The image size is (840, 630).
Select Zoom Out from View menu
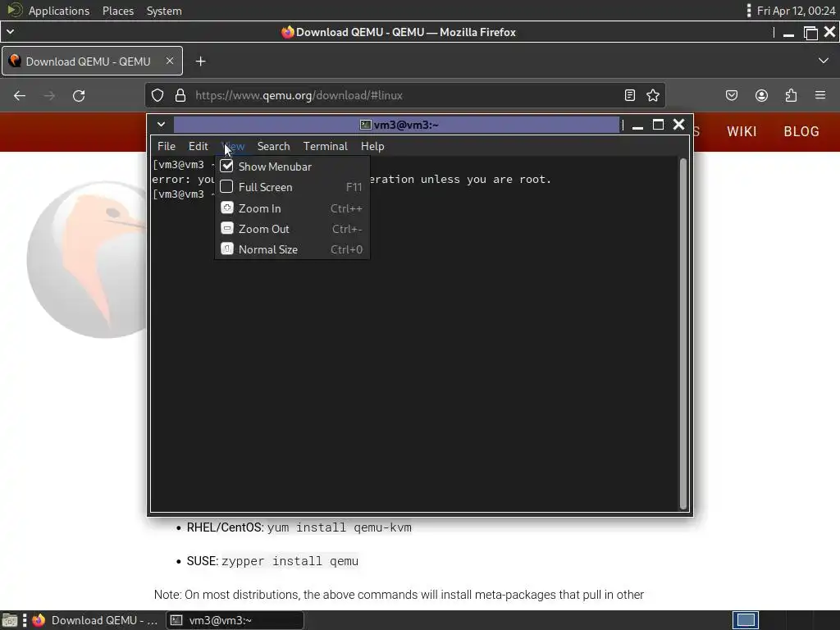(292, 229)
